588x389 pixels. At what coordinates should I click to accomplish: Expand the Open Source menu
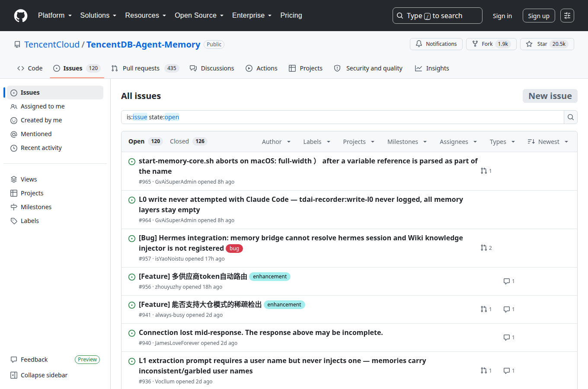point(199,16)
